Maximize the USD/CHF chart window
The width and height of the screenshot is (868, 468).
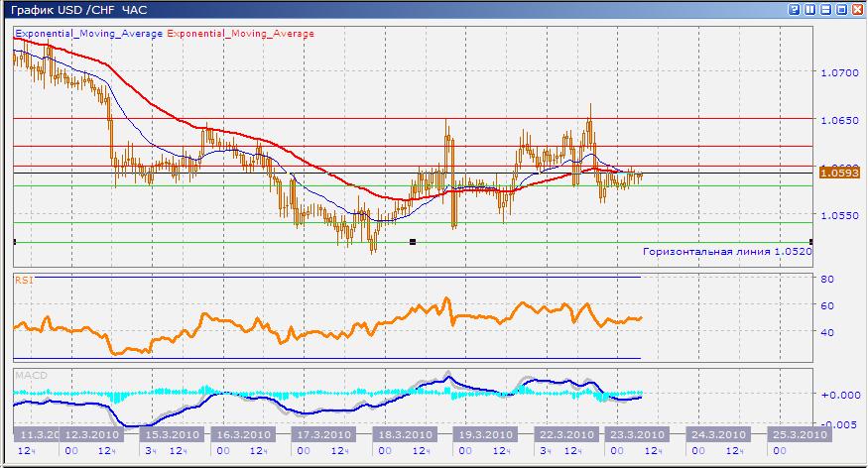pos(842,9)
